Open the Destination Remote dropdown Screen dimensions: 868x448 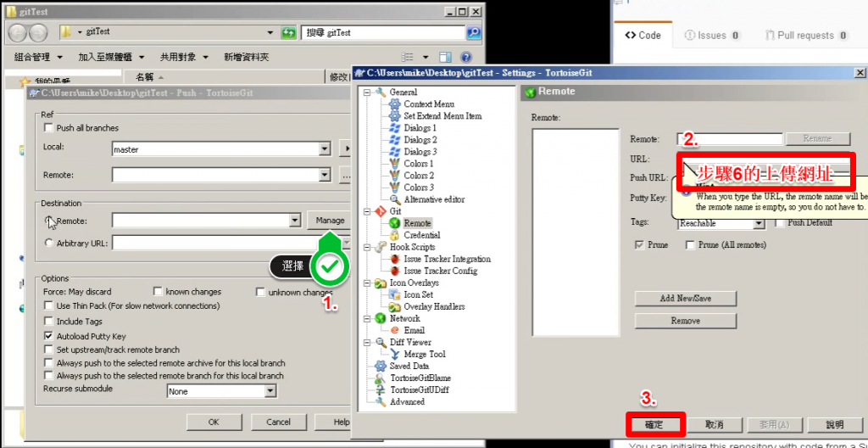click(295, 221)
